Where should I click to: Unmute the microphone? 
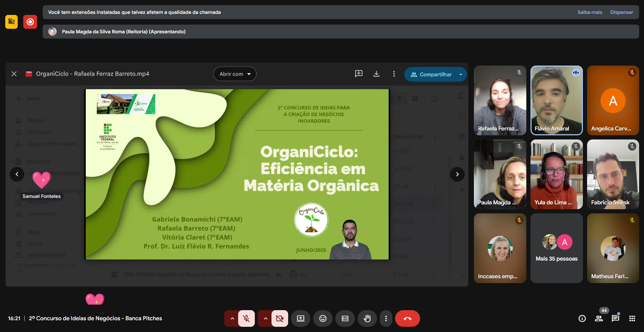tap(246, 318)
